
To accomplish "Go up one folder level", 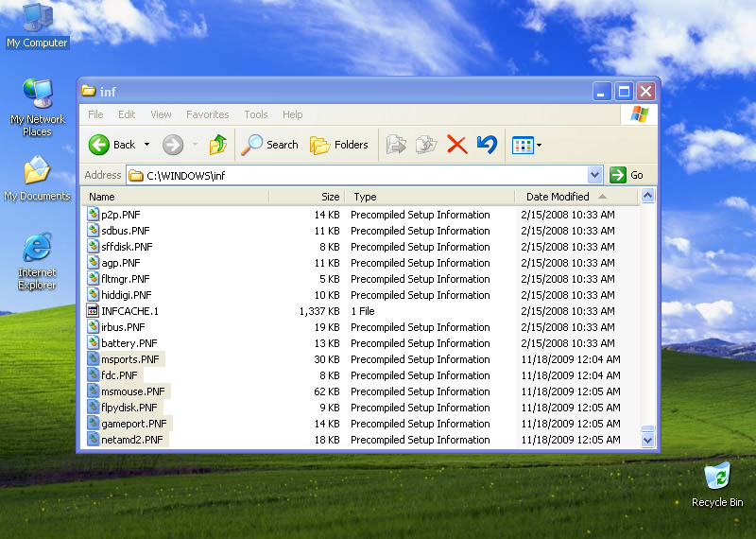I will click(218, 145).
